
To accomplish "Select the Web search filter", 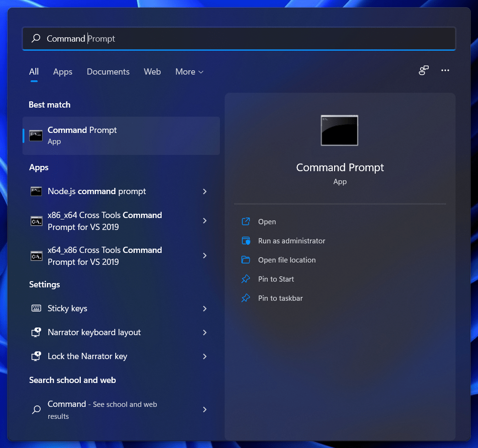I will tap(152, 72).
